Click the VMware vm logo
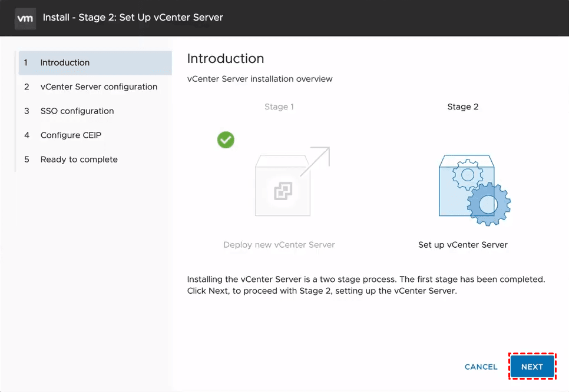 tap(25, 18)
